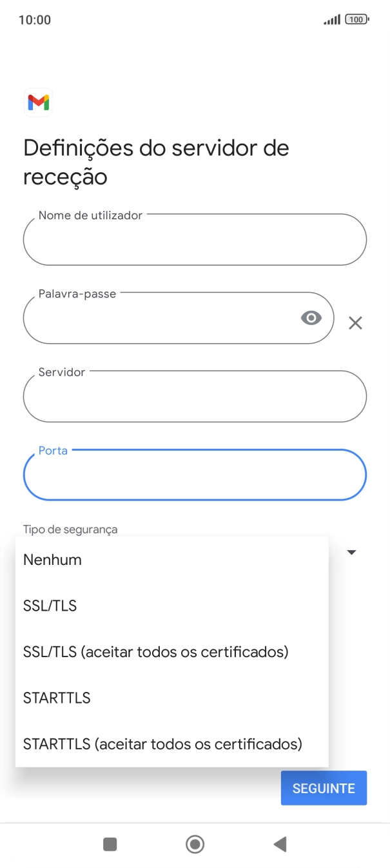Image resolution: width=390 pixels, height=868 pixels.
Task: Select the SSL/TLS security option
Action: tap(50, 606)
